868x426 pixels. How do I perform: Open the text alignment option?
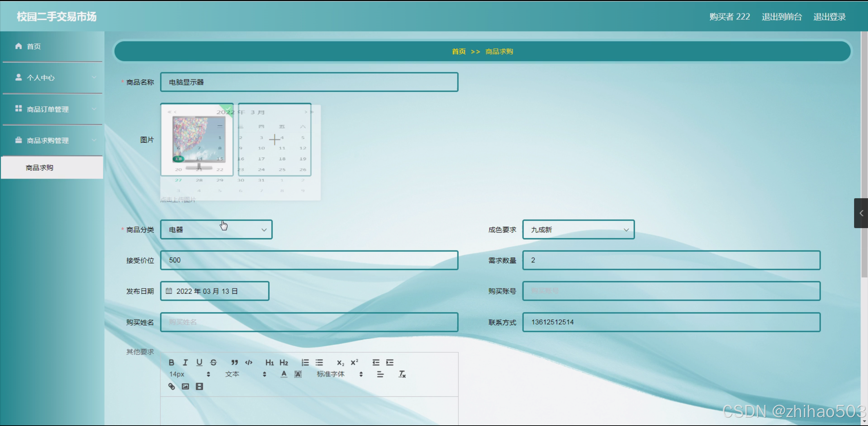tap(380, 374)
